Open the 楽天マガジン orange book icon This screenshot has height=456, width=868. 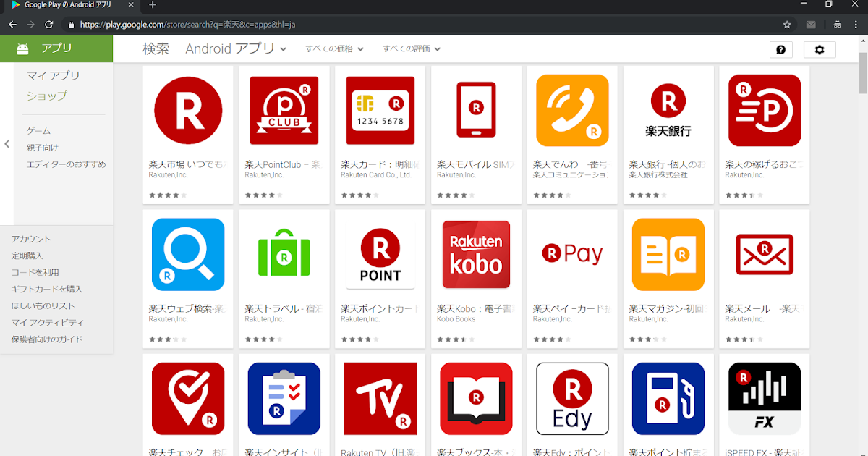coord(668,254)
